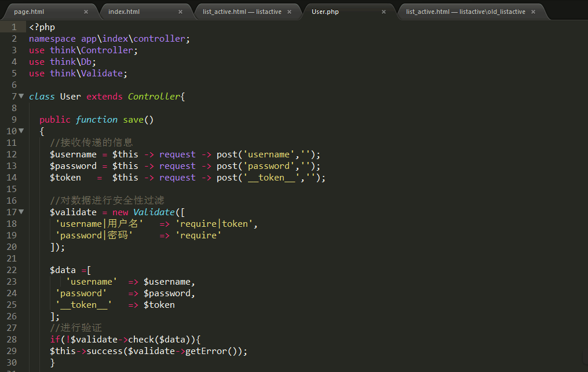Activate the User.php tab

click(x=325, y=12)
